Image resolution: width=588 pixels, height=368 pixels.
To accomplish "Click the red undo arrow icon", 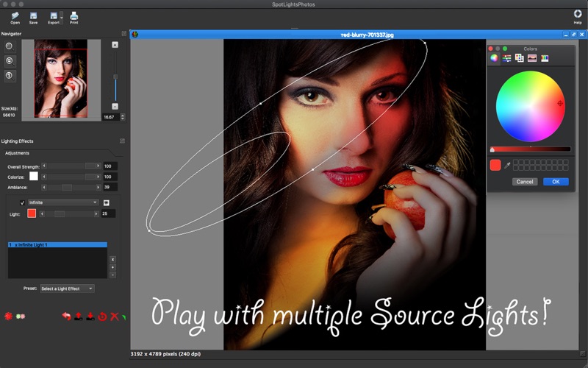I will pos(66,316).
